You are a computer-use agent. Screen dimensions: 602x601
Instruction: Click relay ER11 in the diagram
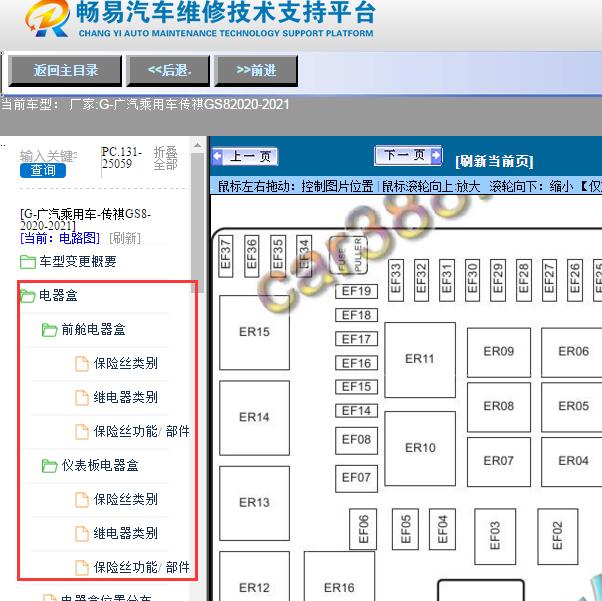click(420, 359)
